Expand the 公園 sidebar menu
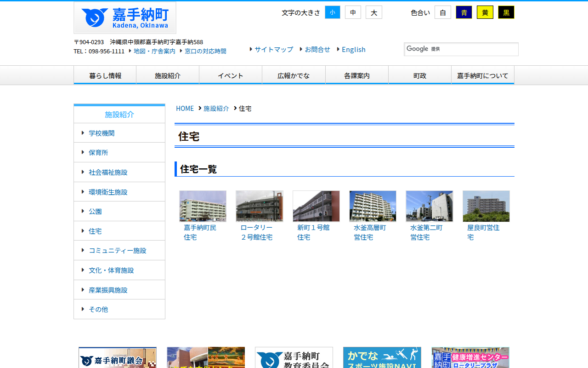This screenshot has height=368, width=588. tap(95, 211)
